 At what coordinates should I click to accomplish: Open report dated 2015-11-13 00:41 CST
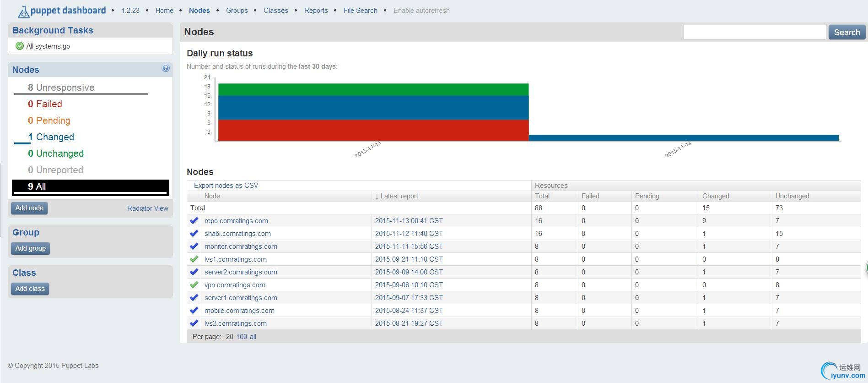click(x=409, y=221)
